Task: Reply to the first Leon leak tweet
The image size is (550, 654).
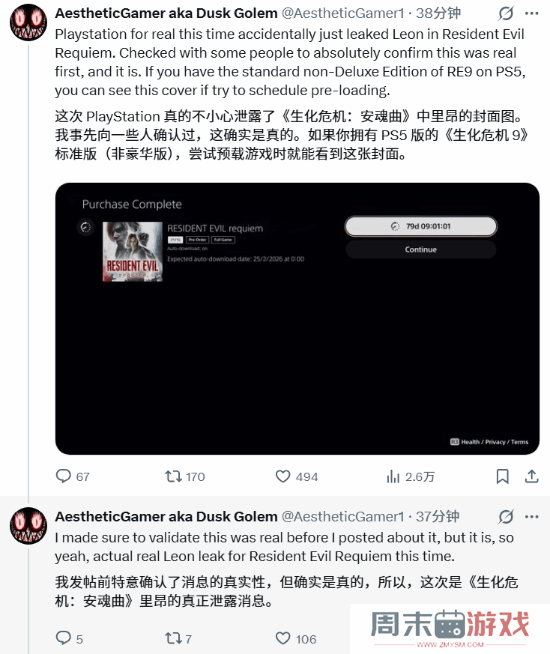Action: click(x=73, y=476)
